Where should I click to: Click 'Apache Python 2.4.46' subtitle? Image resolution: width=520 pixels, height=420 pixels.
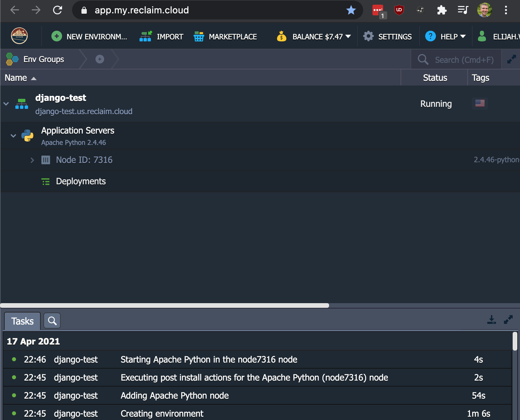click(73, 143)
